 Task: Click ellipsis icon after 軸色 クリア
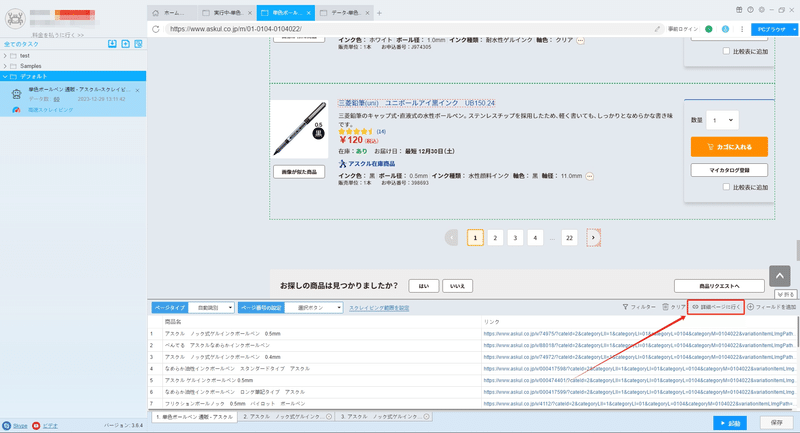[581, 40]
